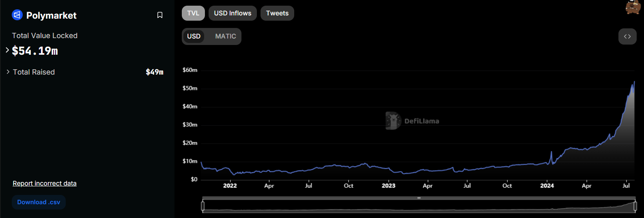This screenshot has height=218, width=644.
Task: Select USD denomination
Action: [x=194, y=36]
